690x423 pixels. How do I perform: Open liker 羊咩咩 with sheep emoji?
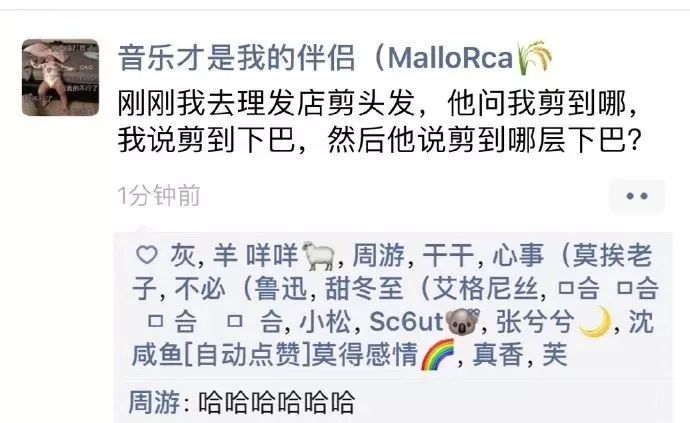(x=274, y=255)
